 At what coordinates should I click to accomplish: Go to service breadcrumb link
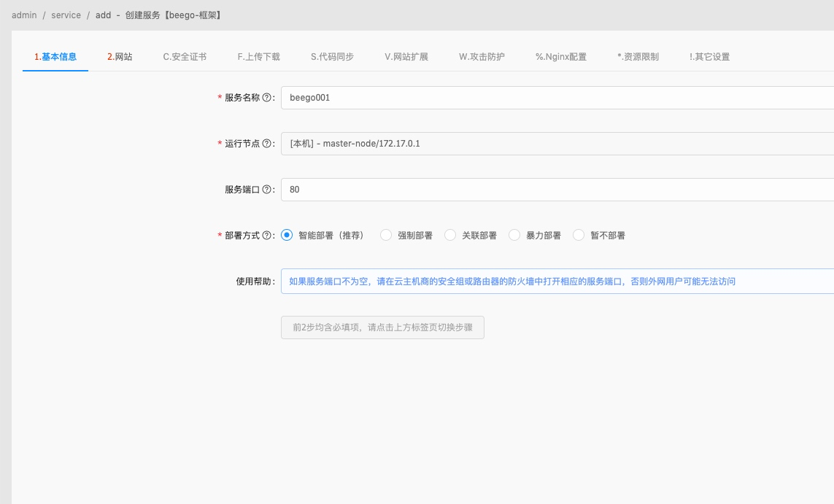click(x=66, y=15)
